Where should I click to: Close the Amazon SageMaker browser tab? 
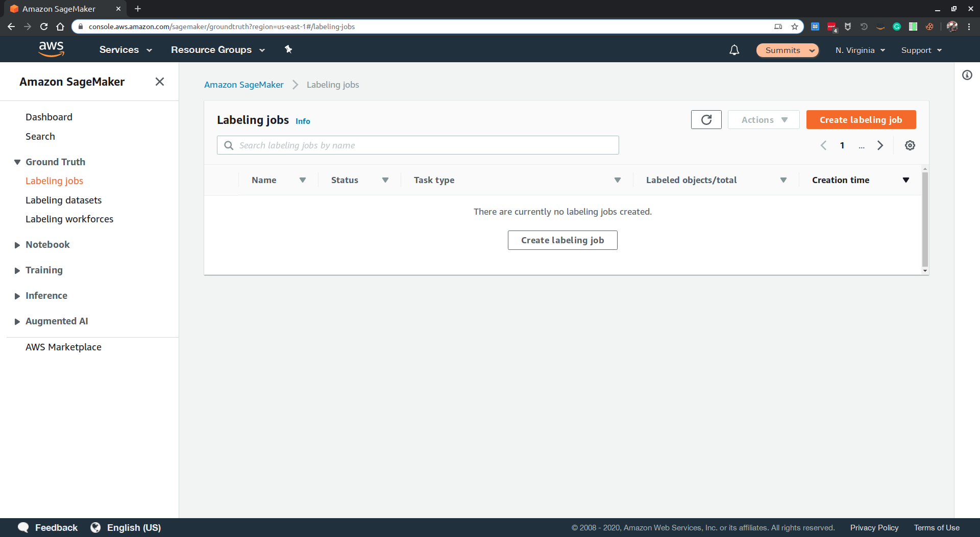click(x=118, y=9)
